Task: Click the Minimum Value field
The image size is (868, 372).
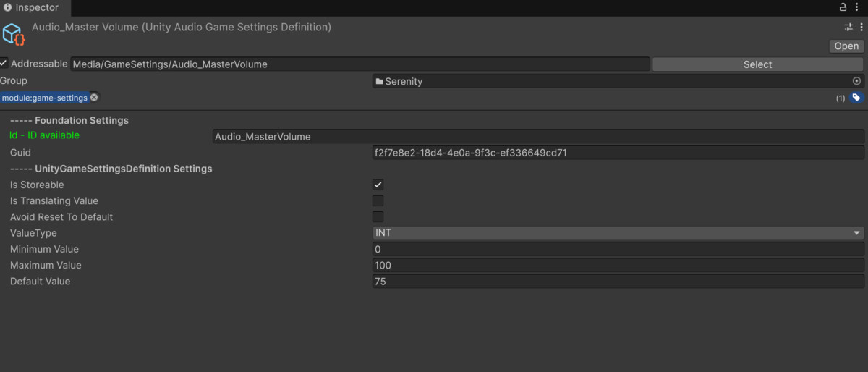Action: pyautogui.click(x=618, y=249)
